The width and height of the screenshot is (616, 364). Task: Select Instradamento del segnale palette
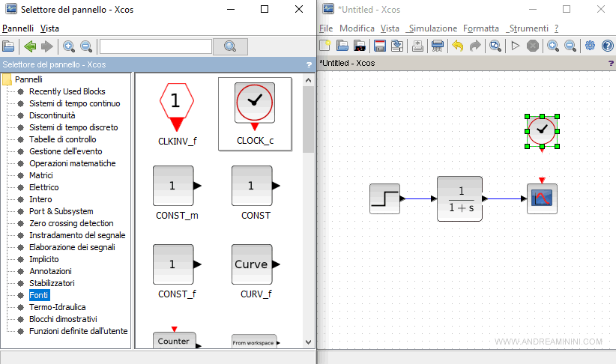pyautogui.click(x=77, y=235)
